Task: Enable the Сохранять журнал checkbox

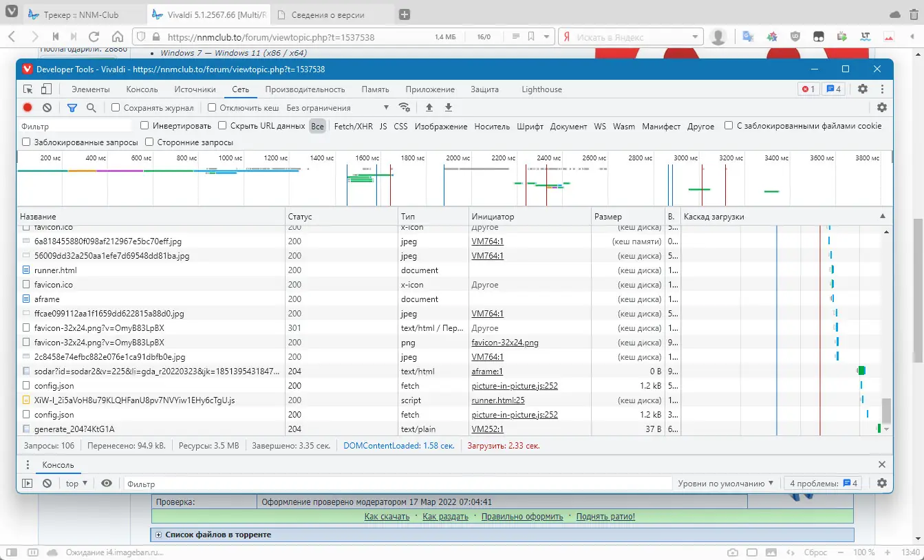Action: click(116, 108)
